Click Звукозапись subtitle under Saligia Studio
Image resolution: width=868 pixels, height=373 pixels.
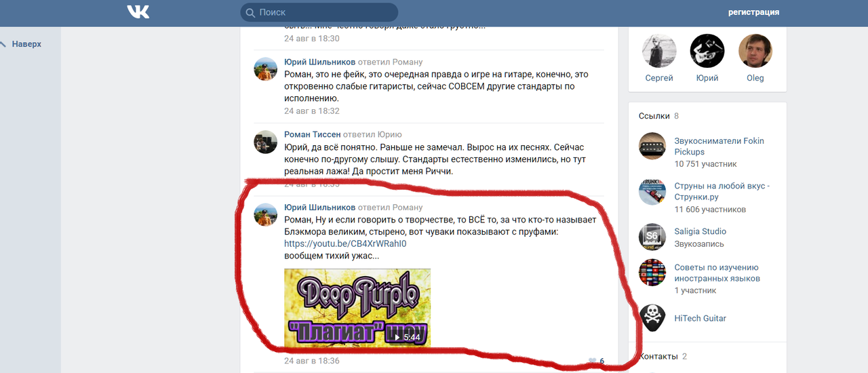[699, 244]
